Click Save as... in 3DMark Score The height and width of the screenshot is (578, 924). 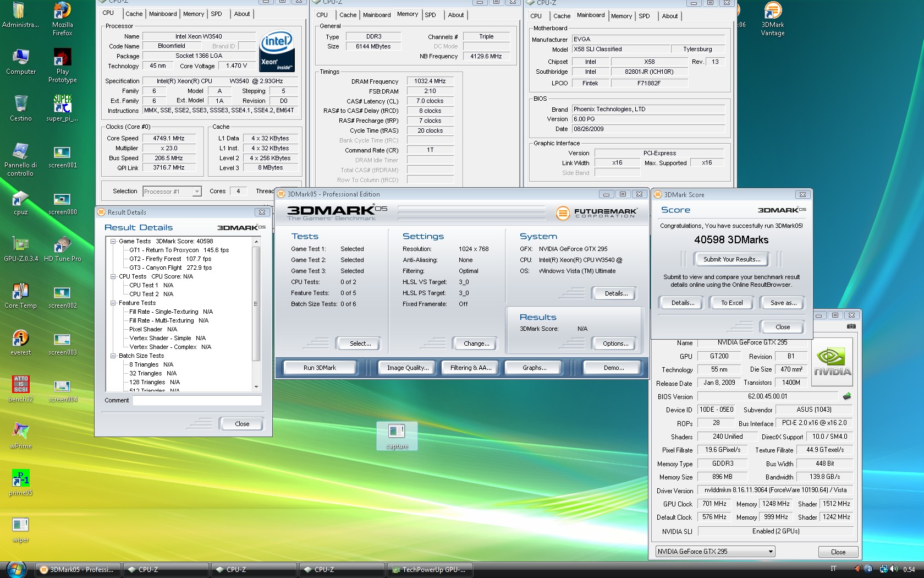click(x=783, y=303)
